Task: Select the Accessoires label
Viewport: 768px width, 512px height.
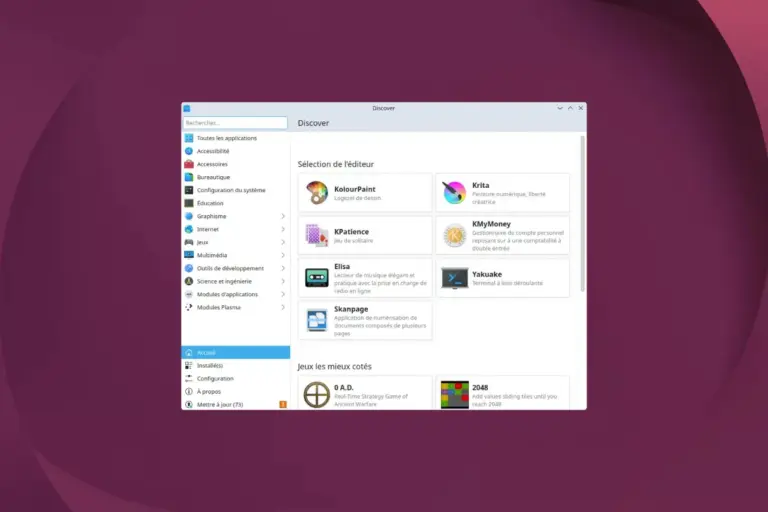Action: [212, 164]
